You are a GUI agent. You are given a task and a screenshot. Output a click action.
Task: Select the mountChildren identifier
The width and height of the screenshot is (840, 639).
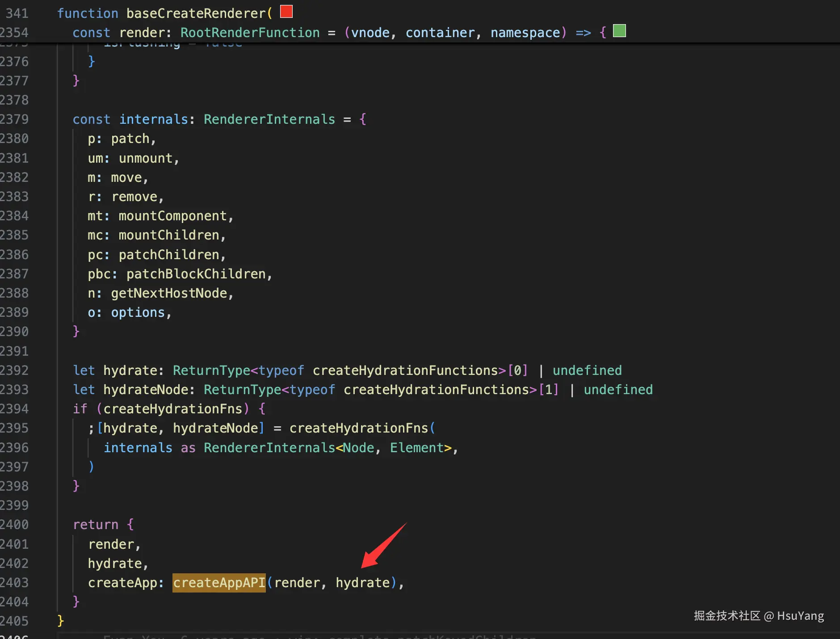tap(169, 235)
